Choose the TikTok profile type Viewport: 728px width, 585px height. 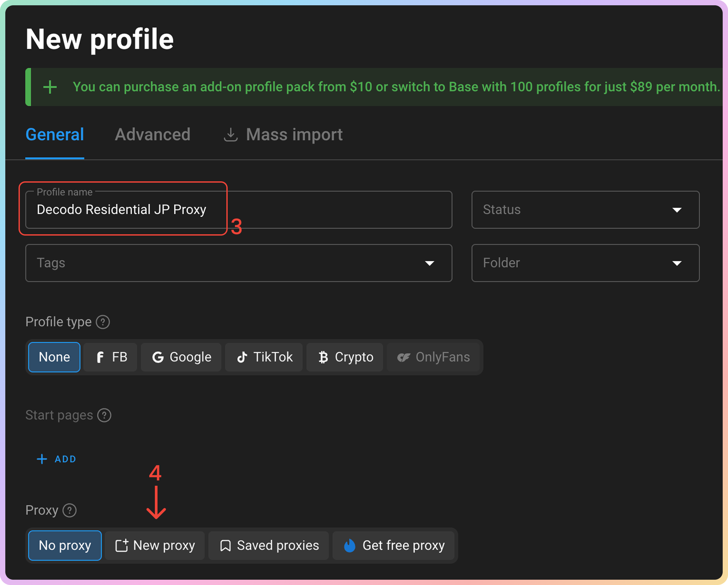click(264, 357)
